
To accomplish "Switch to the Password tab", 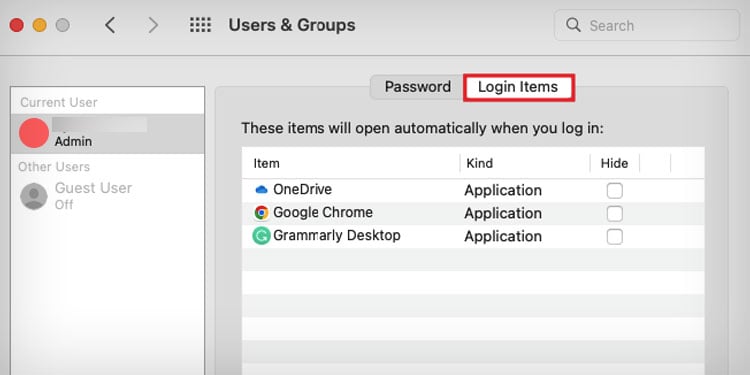I will click(x=418, y=87).
